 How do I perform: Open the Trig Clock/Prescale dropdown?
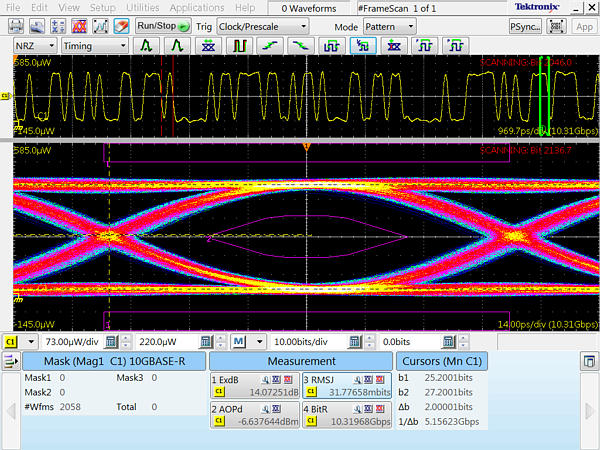262,27
